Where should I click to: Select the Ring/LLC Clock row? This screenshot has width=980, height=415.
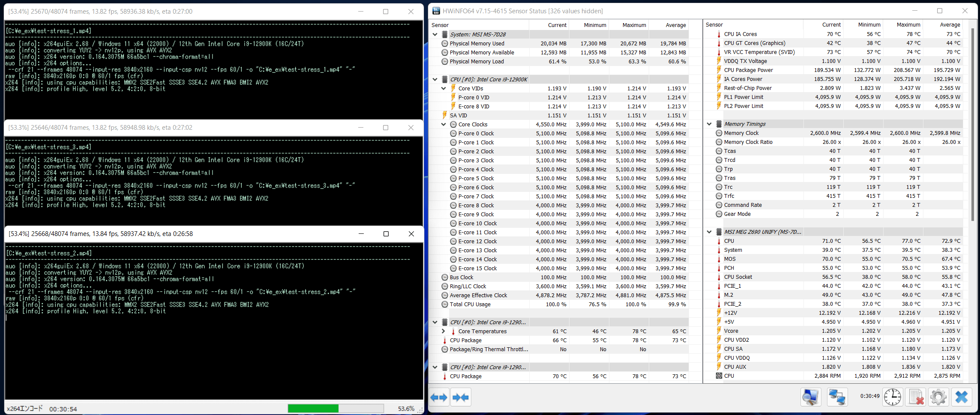[x=559, y=287]
